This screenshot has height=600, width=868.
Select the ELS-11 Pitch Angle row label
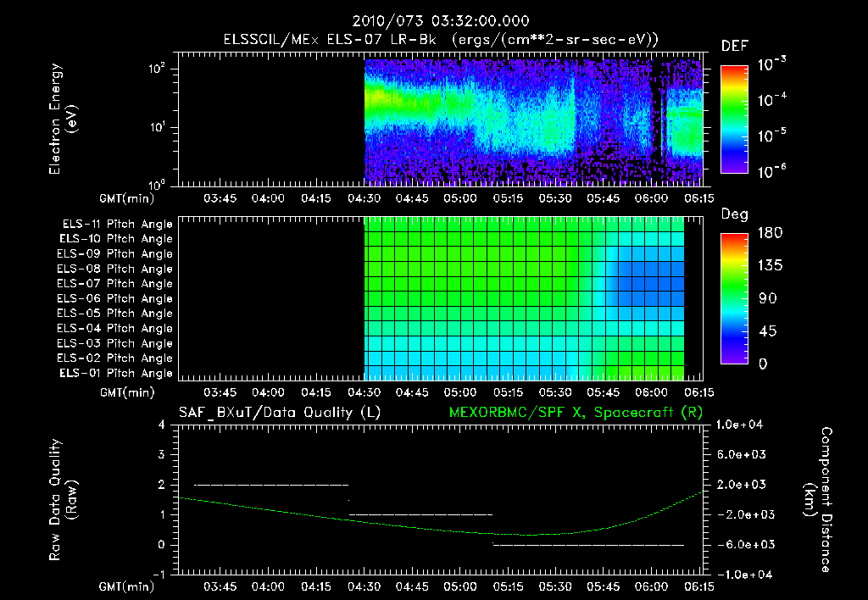click(x=117, y=225)
